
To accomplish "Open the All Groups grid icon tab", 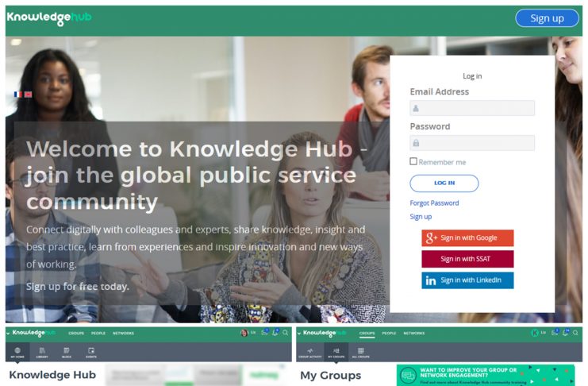I will [x=361, y=353].
